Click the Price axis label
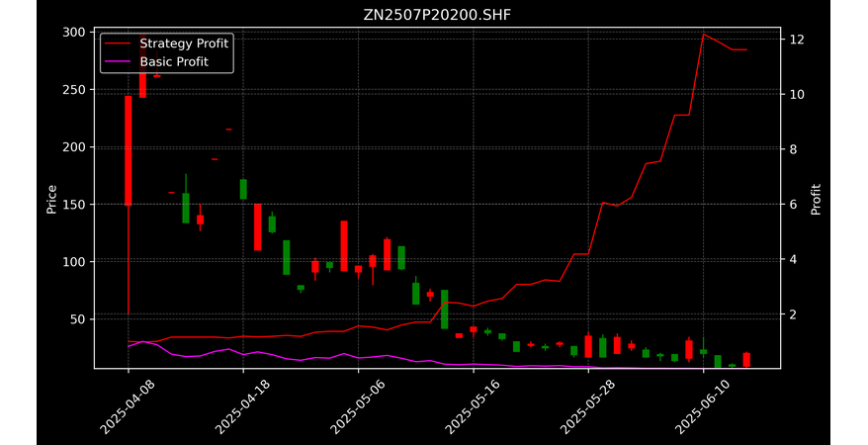The width and height of the screenshot is (868, 445). [x=51, y=199]
